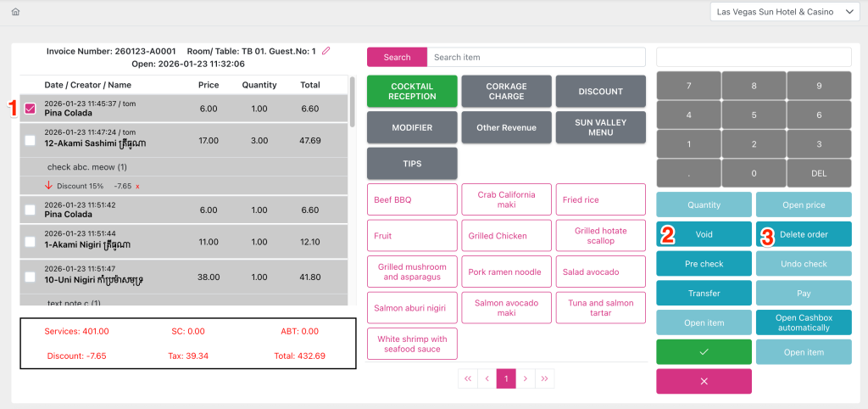
Task: Click the home icon at top left
Action: [15, 12]
